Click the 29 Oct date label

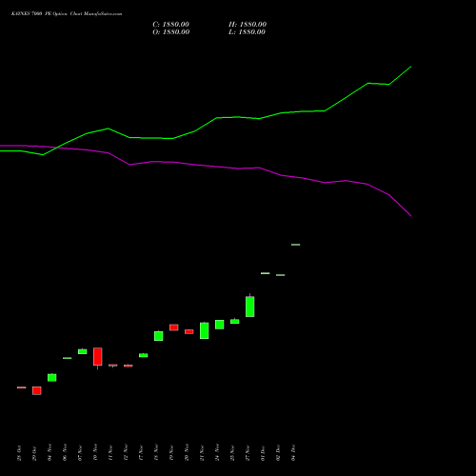34,453
